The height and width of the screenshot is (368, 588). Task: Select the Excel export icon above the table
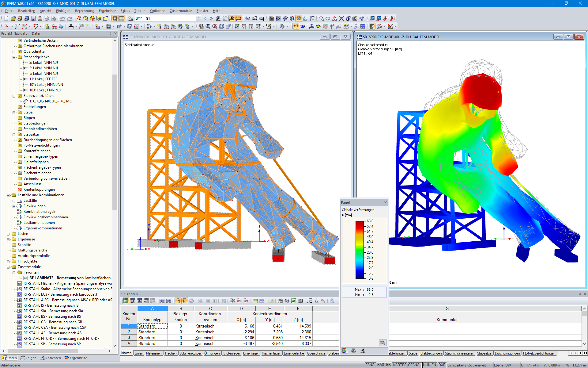pos(294,301)
